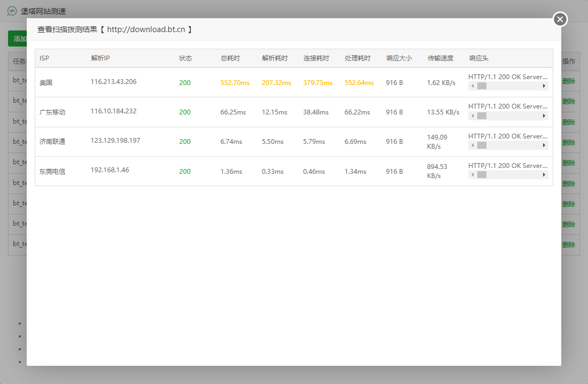Click the bottommost 删除 link
The image size is (588, 384).
click(569, 244)
